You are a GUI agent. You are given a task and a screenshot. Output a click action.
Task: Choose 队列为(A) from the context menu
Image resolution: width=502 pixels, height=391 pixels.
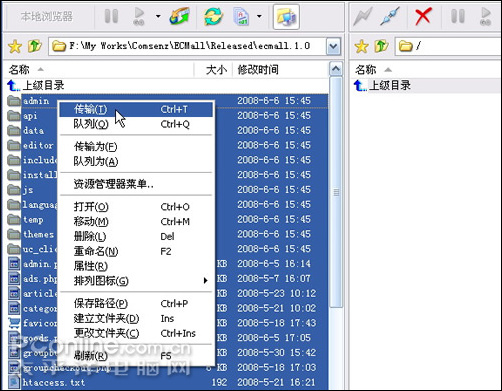[136, 161]
